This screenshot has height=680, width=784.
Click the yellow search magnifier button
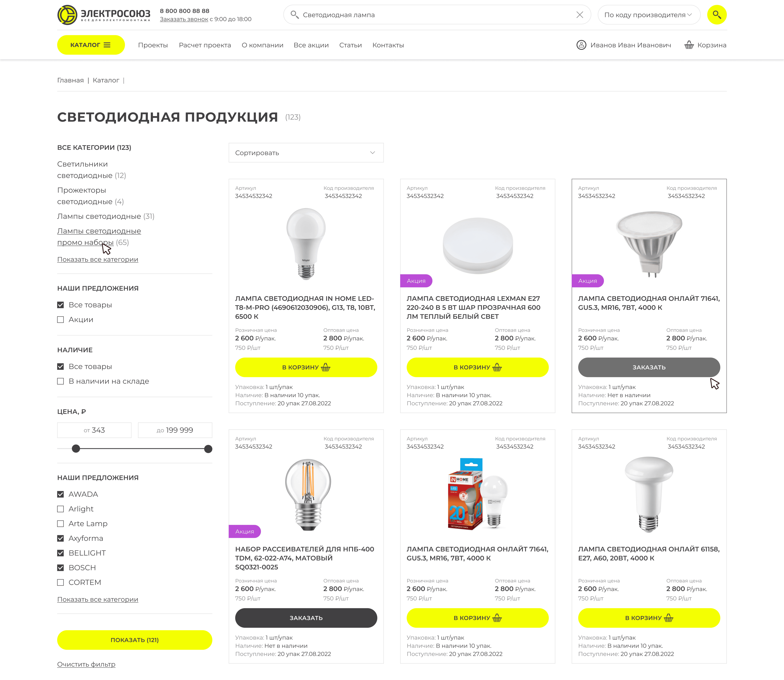[x=716, y=15]
